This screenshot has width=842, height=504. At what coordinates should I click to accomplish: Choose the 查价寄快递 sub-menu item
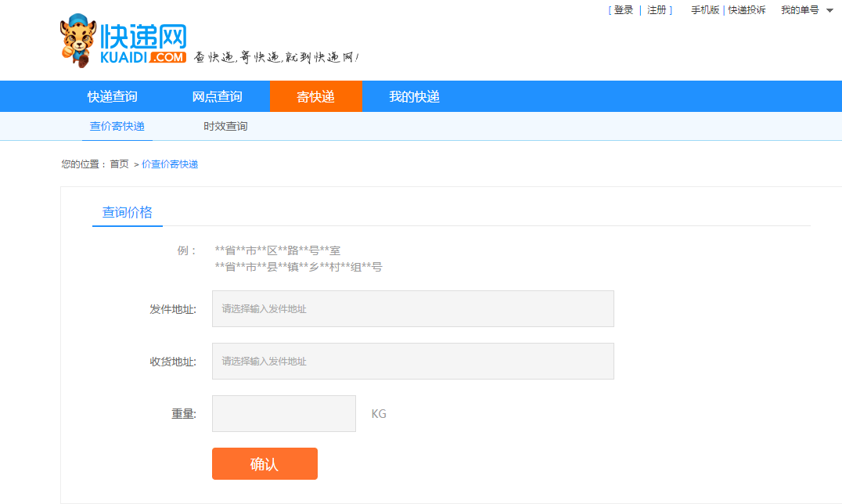point(117,126)
